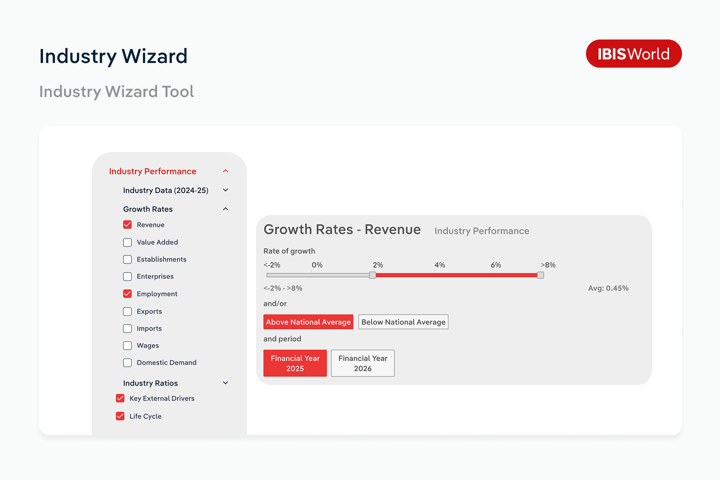Check the Exports checkbox
Screen dimensions: 720x480
[127, 311]
